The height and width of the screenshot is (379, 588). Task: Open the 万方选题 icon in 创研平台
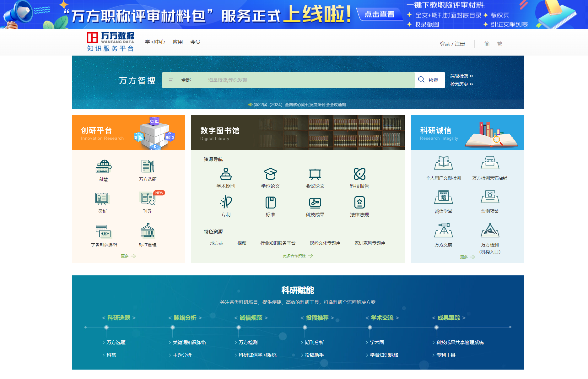pyautogui.click(x=148, y=166)
